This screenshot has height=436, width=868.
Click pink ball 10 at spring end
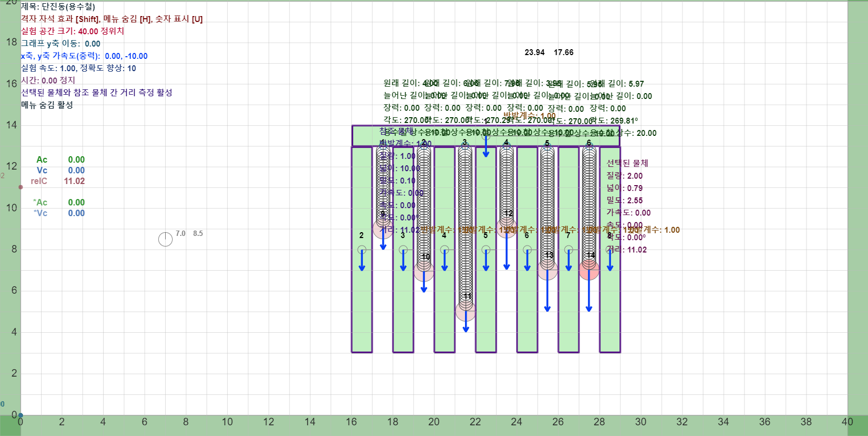click(x=424, y=271)
